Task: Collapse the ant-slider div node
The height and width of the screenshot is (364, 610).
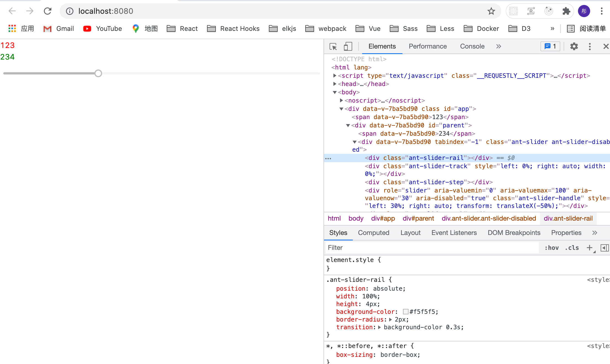Action: tap(355, 142)
